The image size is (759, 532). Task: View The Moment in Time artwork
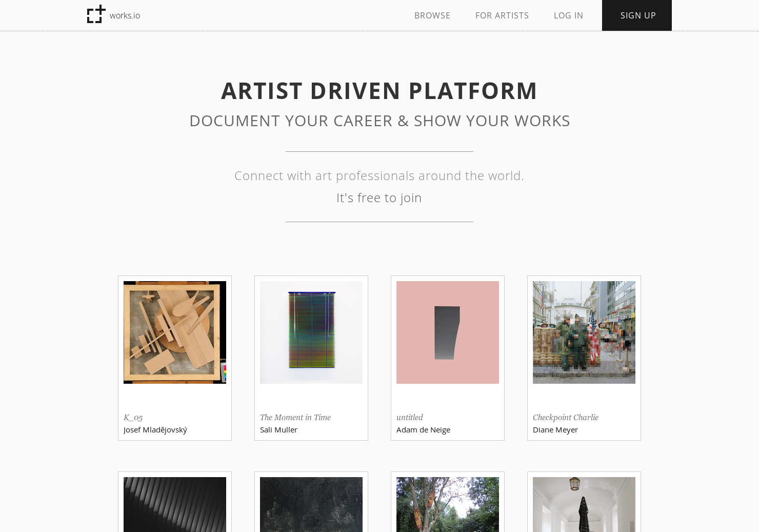point(311,332)
